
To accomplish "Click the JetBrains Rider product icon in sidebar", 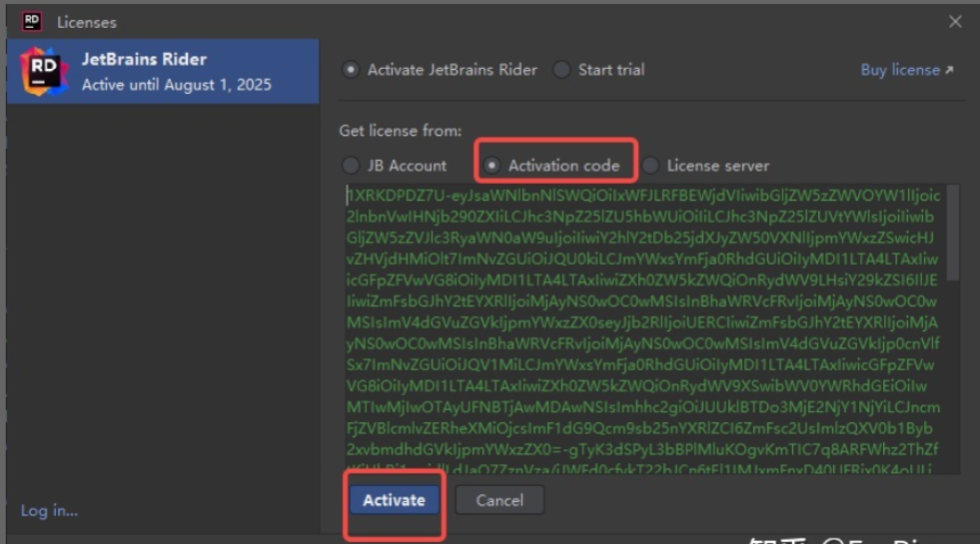I will click(x=43, y=71).
